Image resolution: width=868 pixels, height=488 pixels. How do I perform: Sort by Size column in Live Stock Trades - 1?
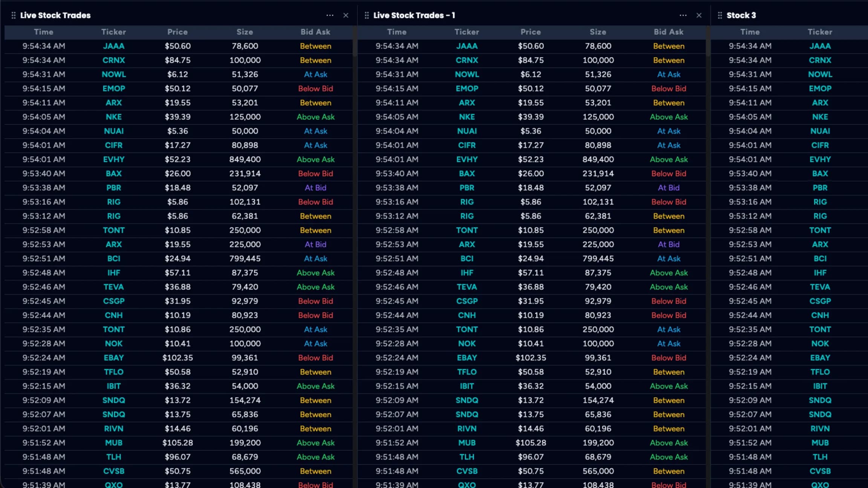click(x=598, y=32)
